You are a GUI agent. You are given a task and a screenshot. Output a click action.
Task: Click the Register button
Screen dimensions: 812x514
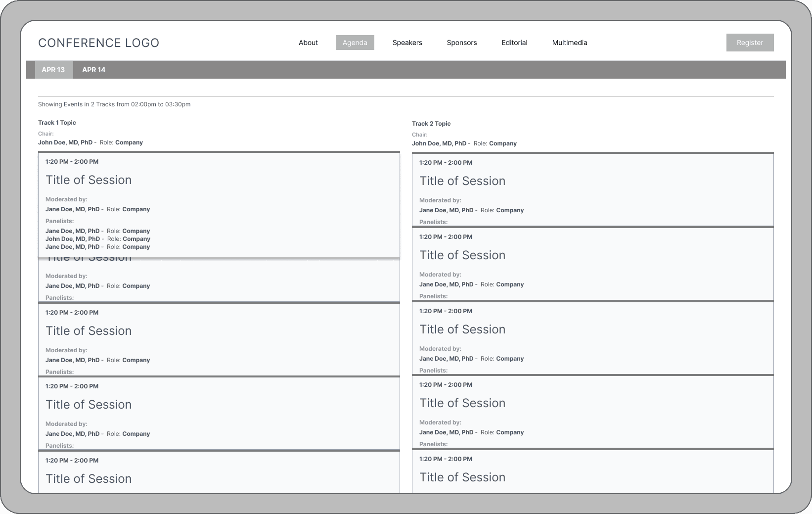pyautogui.click(x=750, y=43)
